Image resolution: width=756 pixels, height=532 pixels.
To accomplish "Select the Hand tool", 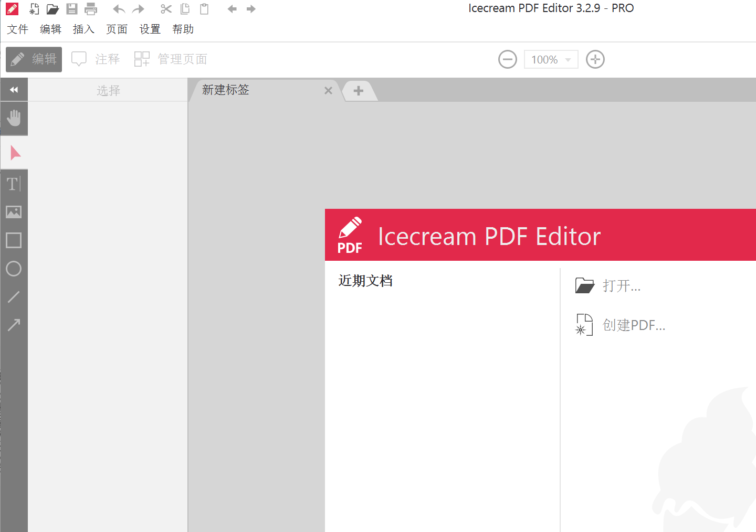I will (14, 119).
